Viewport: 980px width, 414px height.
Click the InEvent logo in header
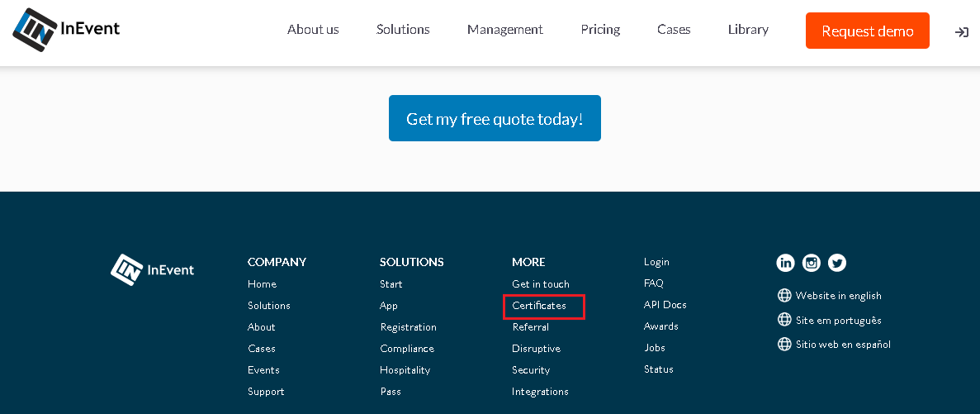coord(66,30)
